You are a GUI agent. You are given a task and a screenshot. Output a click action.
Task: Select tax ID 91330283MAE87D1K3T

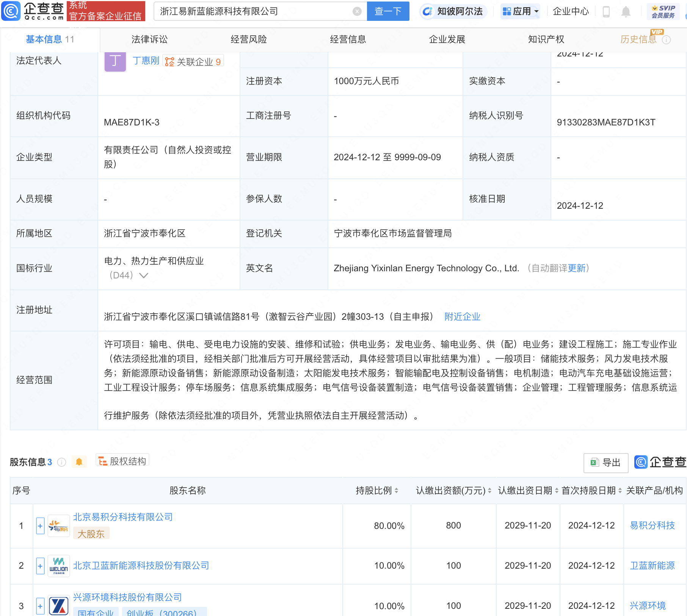coord(606,122)
